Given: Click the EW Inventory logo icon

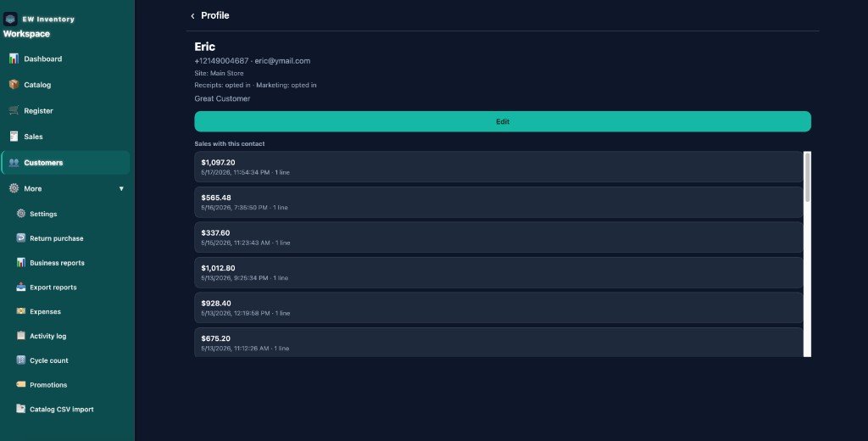Looking at the screenshot, I should 10,19.
